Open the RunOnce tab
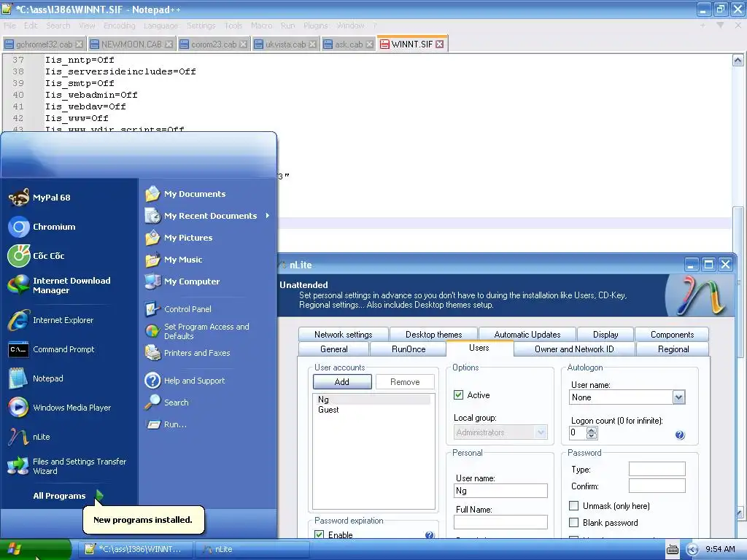Image resolution: width=747 pixels, height=560 pixels. [x=409, y=349]
